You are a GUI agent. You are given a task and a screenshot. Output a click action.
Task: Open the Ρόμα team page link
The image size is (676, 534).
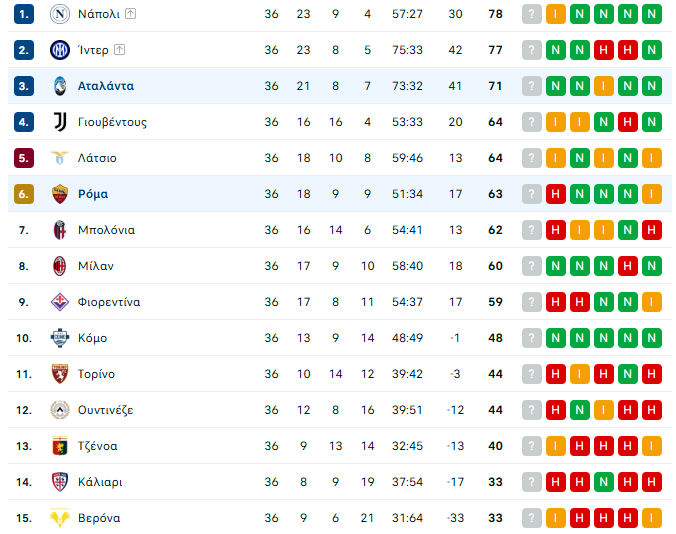tap(93, 194)
